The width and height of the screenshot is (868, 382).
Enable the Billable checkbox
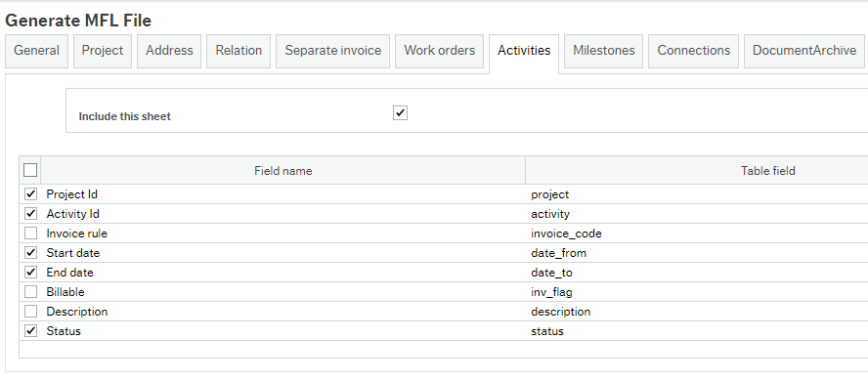(31, 292)
